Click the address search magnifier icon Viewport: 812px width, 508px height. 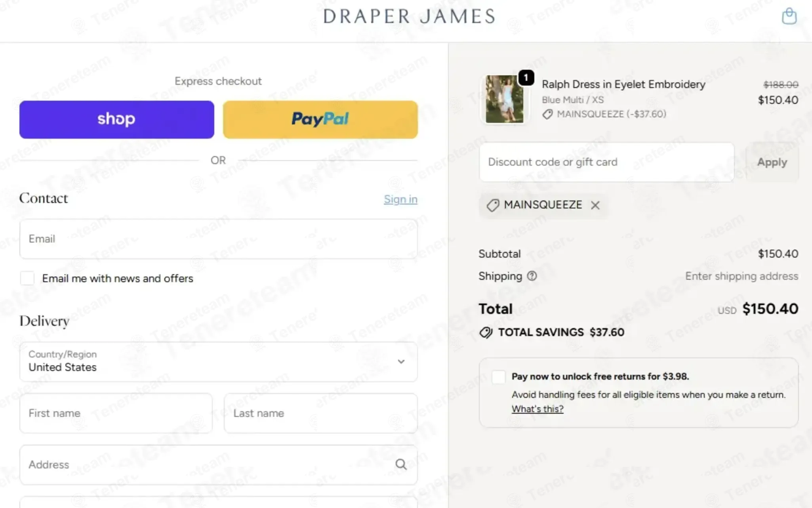coord(401,464)
